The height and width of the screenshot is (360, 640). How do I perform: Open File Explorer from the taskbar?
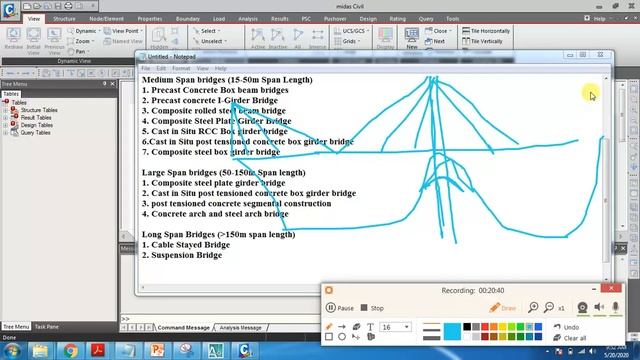pos(40,351)
